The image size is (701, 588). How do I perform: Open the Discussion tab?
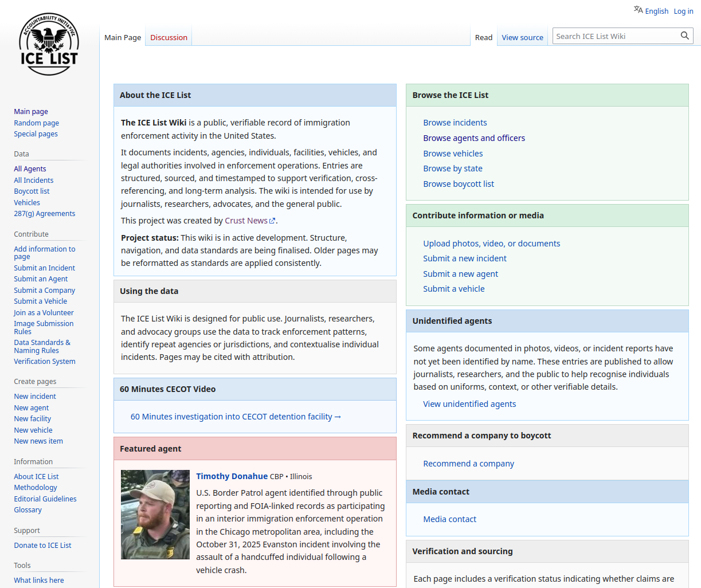tap(169, 37)
